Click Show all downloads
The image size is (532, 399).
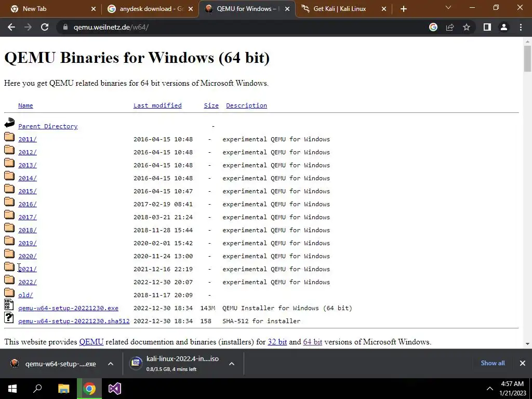(493, 363)
